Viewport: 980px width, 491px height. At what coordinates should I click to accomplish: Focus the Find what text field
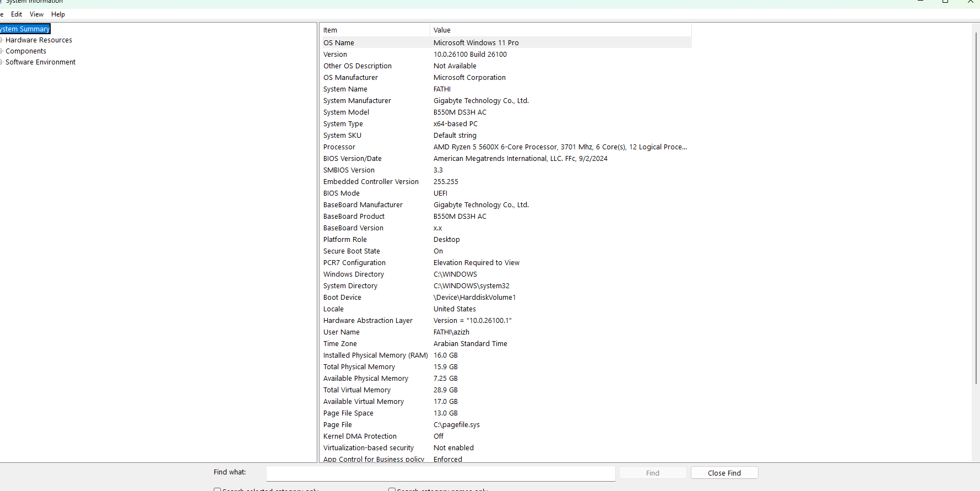click(x=441, y=473)
